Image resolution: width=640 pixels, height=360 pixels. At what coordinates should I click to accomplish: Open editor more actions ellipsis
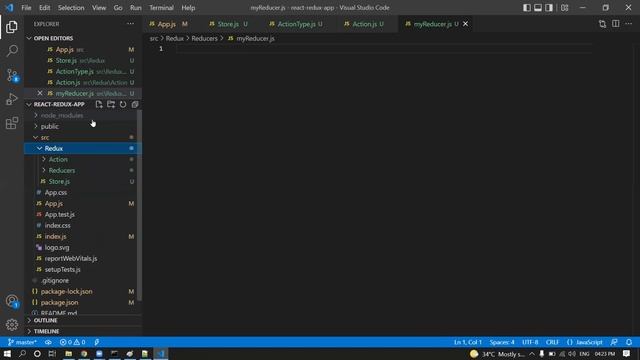[629, 24]
